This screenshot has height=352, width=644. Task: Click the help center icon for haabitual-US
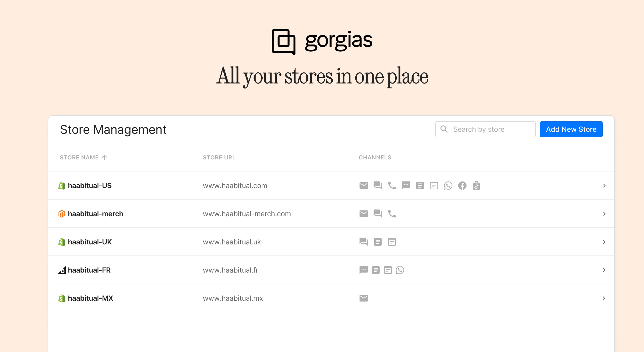pos(420,186)
